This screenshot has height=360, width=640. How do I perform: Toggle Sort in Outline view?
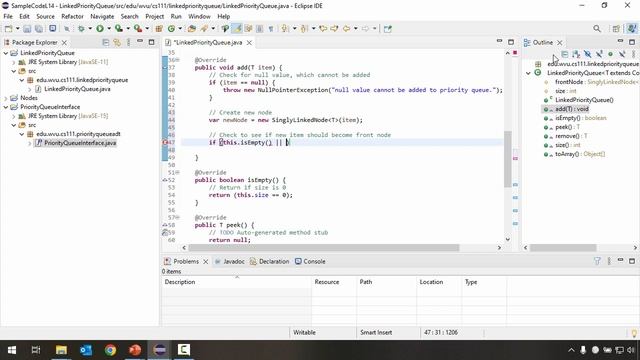tap(576, 54)
